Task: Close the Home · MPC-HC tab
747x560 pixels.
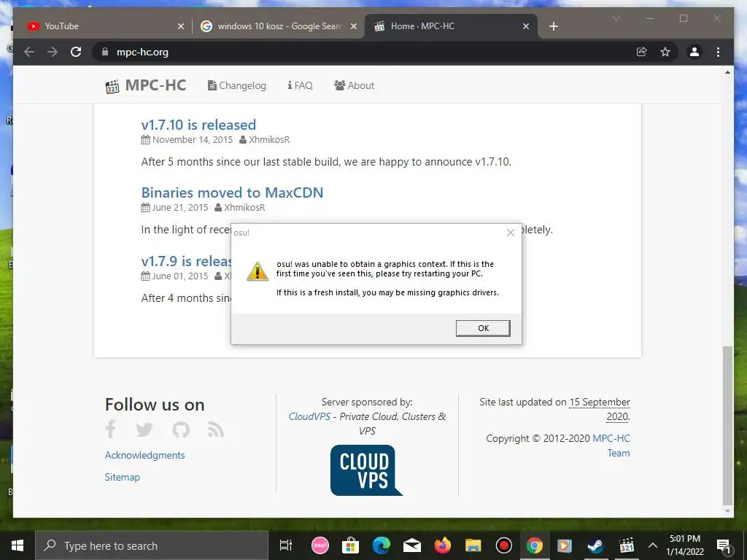Action: (x=526, y=26)
